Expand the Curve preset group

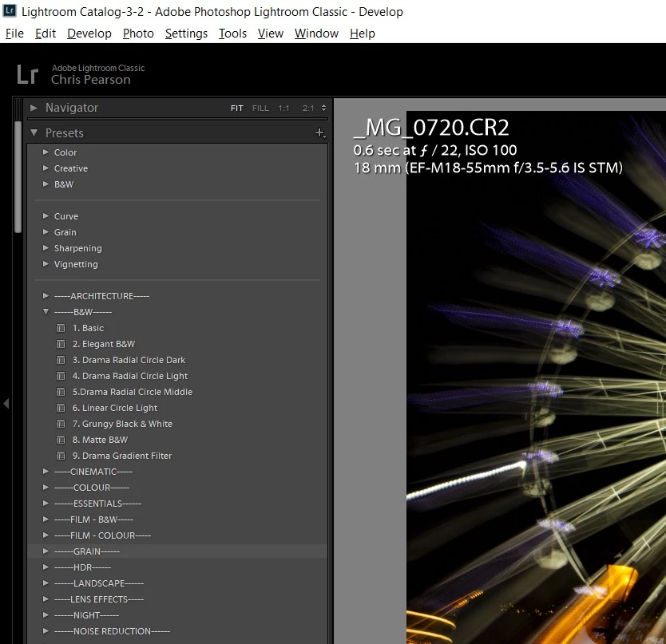tap(46, 215)
